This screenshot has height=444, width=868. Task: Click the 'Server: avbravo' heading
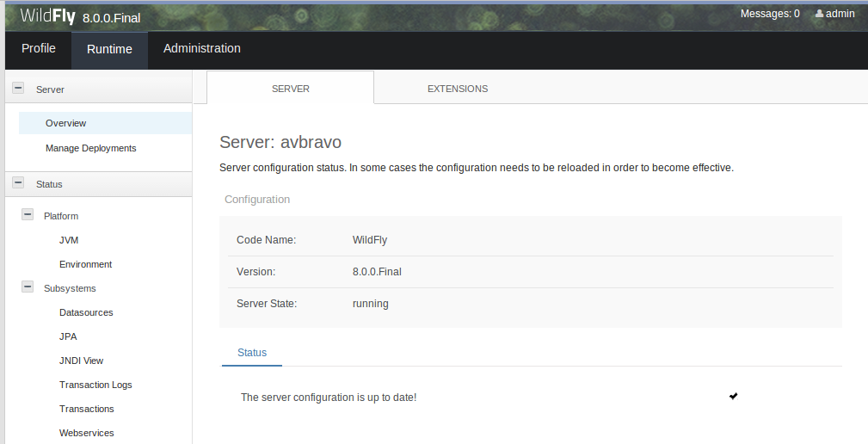click(x=280, y=142)
